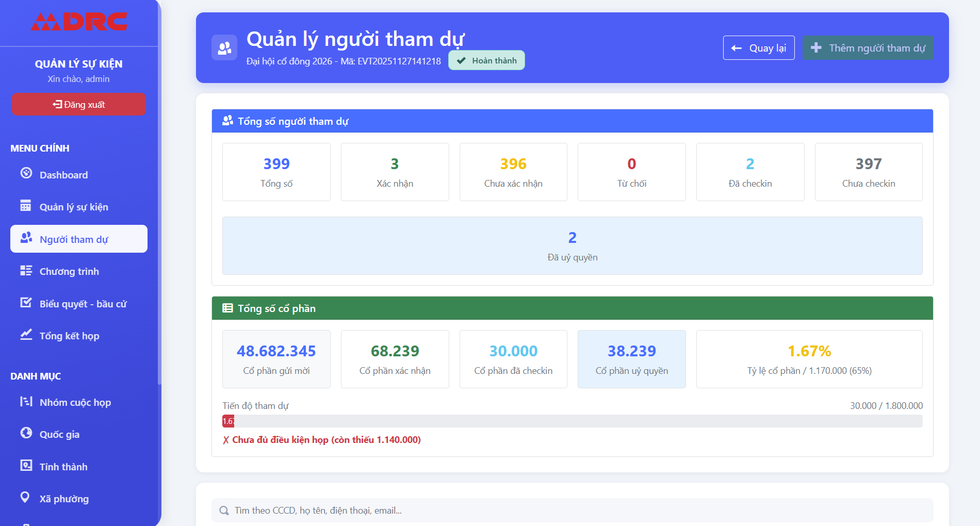
Task: Click the Nhóm cuộc họp icon
Action: (26, 401)
